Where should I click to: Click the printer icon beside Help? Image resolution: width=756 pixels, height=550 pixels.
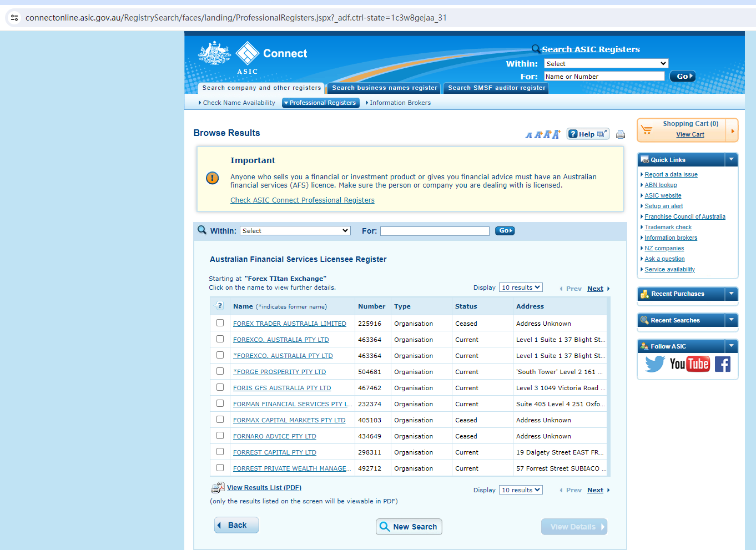tap(621, 134)
